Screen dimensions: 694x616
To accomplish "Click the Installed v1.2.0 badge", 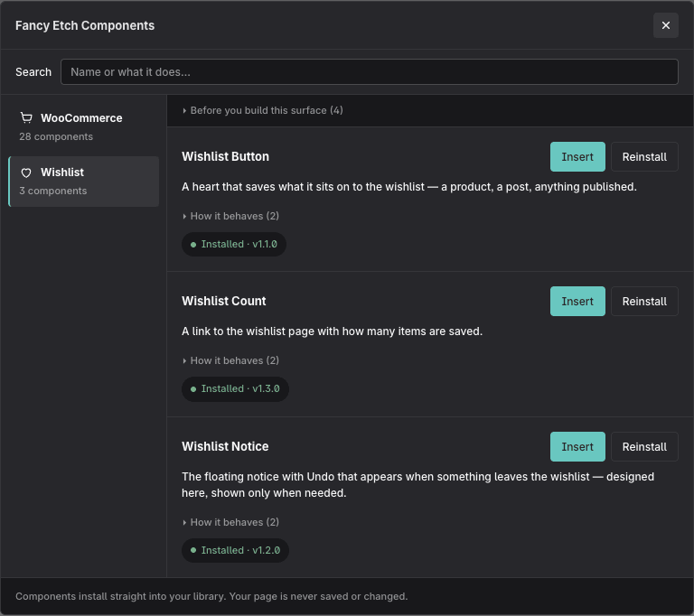I will tap(235, 550).
